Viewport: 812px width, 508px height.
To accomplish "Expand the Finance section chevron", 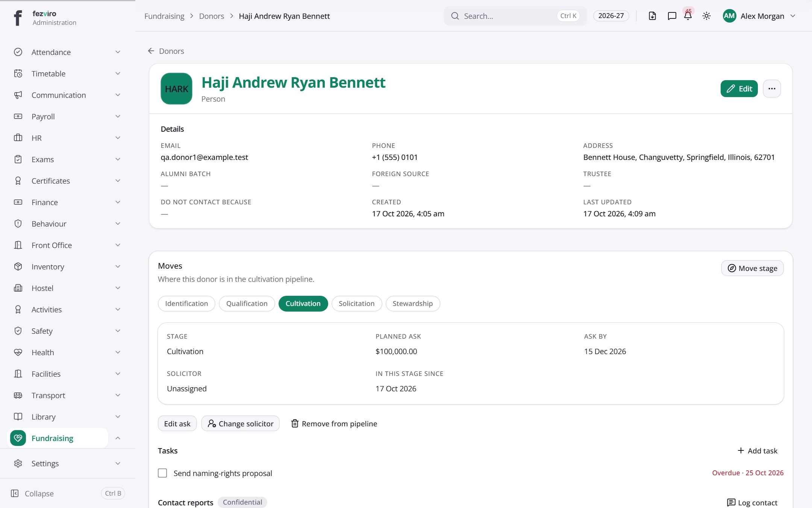I will (118, 202).
